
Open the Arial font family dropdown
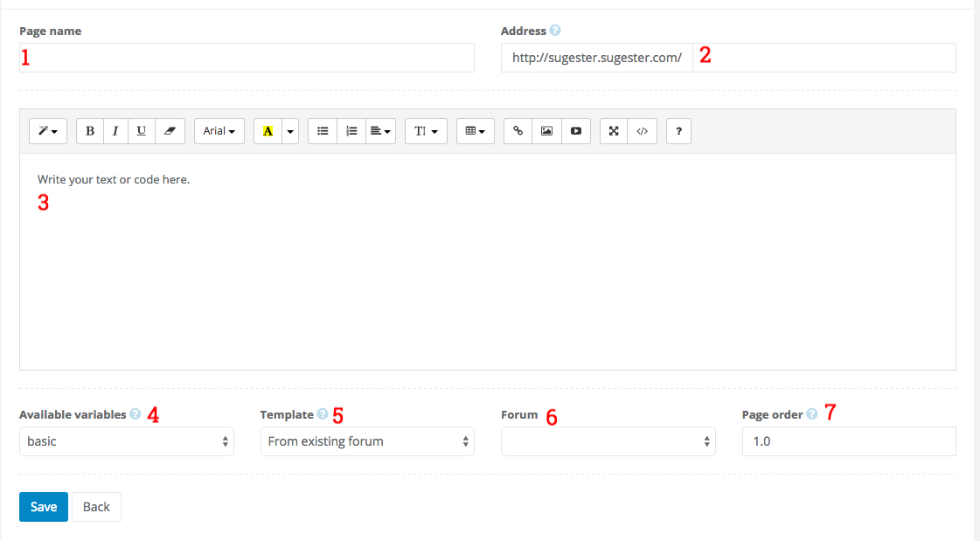[219, 130]
